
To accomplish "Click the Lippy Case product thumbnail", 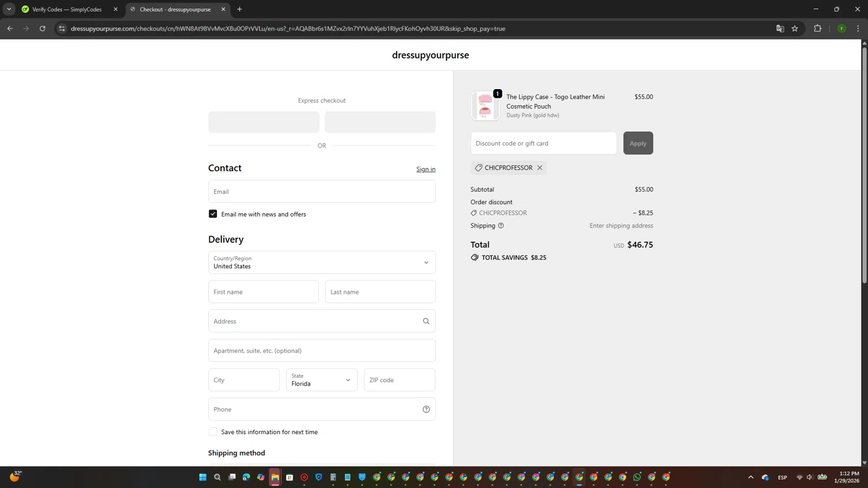I will coord(485,106).
